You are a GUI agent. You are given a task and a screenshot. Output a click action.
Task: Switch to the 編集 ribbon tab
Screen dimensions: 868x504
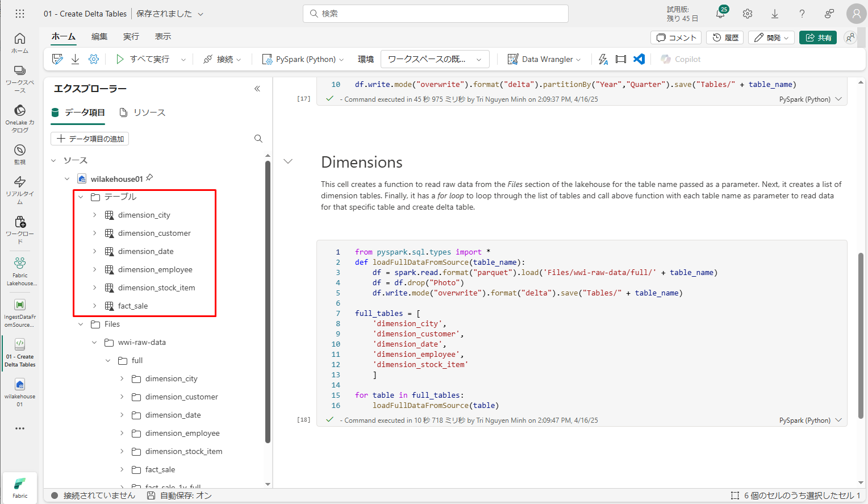(x=99, y=36)
